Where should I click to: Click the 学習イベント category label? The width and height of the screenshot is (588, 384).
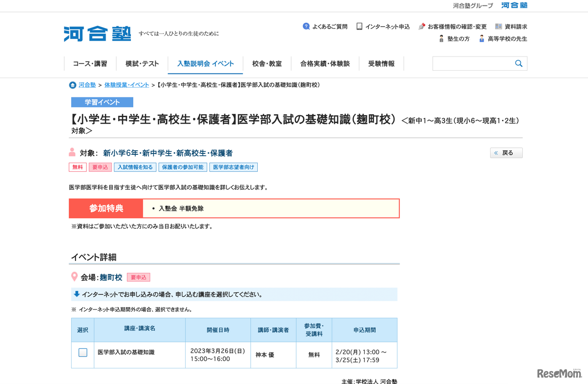click(102, 102)
